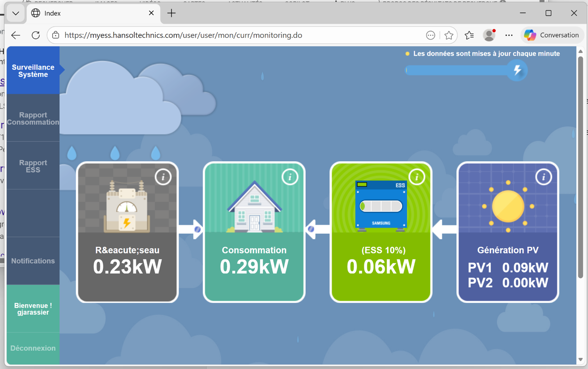
Task: Open info icon on ESS battery card
Action: point(417,177)
